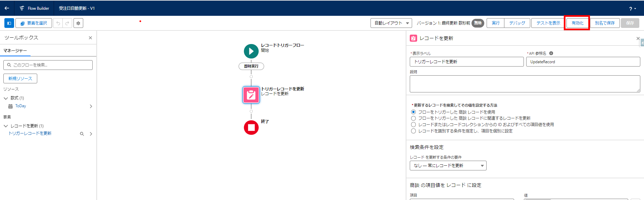Select ID およびすべての項目値を使用 option

[413, 125]
